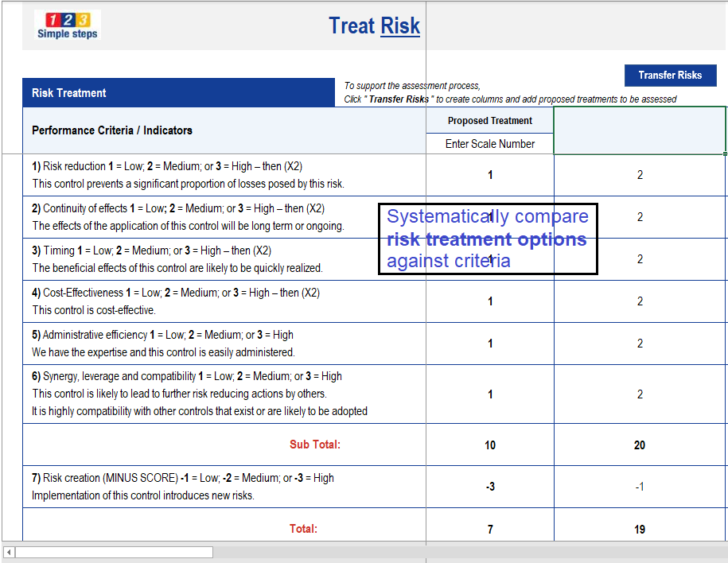Select Sub Total cell showing 10

tap(490, 445)
